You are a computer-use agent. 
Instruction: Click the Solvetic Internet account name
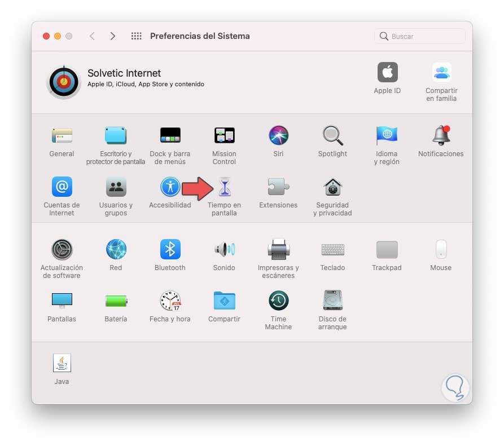pos(124,73)
